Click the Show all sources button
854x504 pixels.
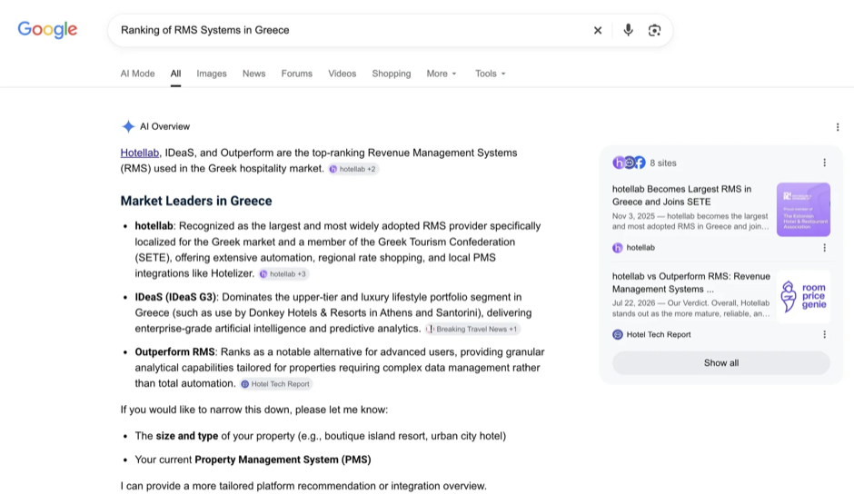[x=721, y=363]
